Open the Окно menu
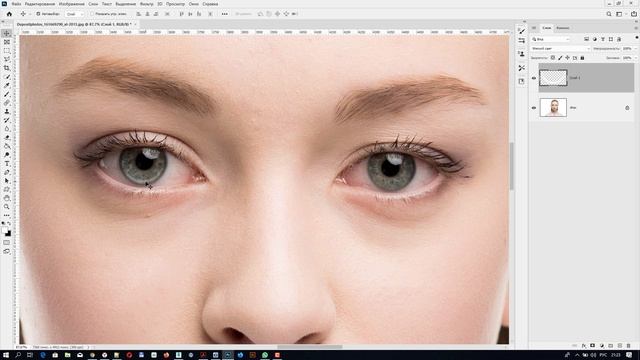640x360 pixels. [x=194, y=4]
